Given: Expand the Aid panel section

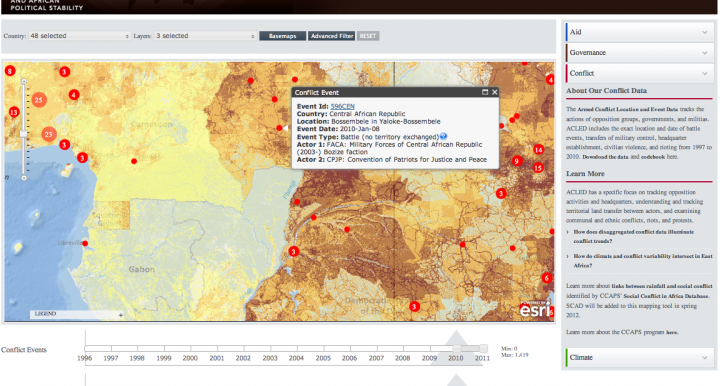Looking at the screenshot, I should pyautogui.click(x=640, y=32).
